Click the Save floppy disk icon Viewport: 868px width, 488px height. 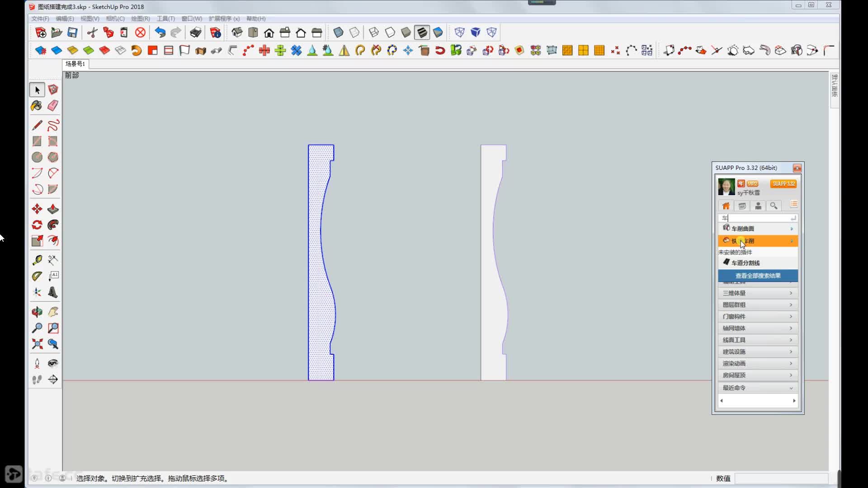(x=72, y=33)
